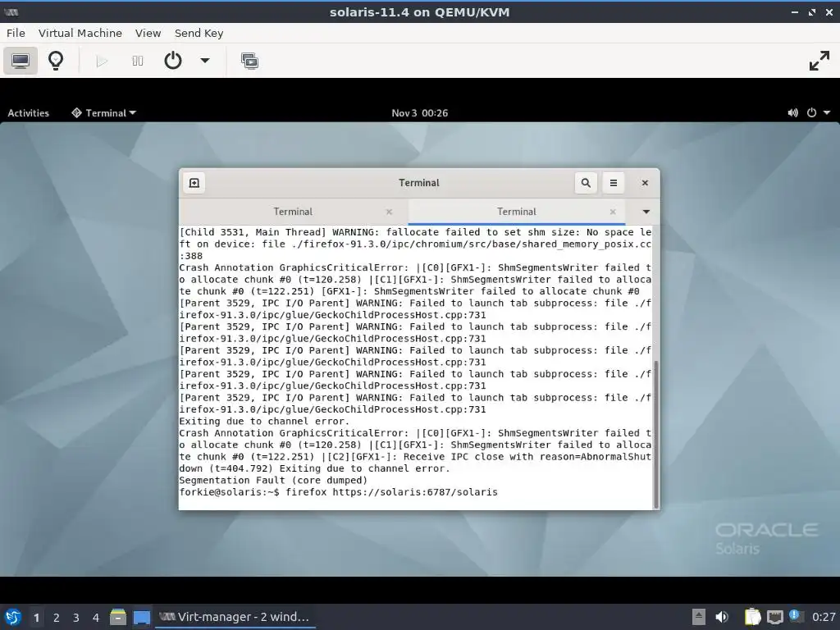Screen dimensions: 840x630
Task: Click the host tray eject icon
Action: 698,617
